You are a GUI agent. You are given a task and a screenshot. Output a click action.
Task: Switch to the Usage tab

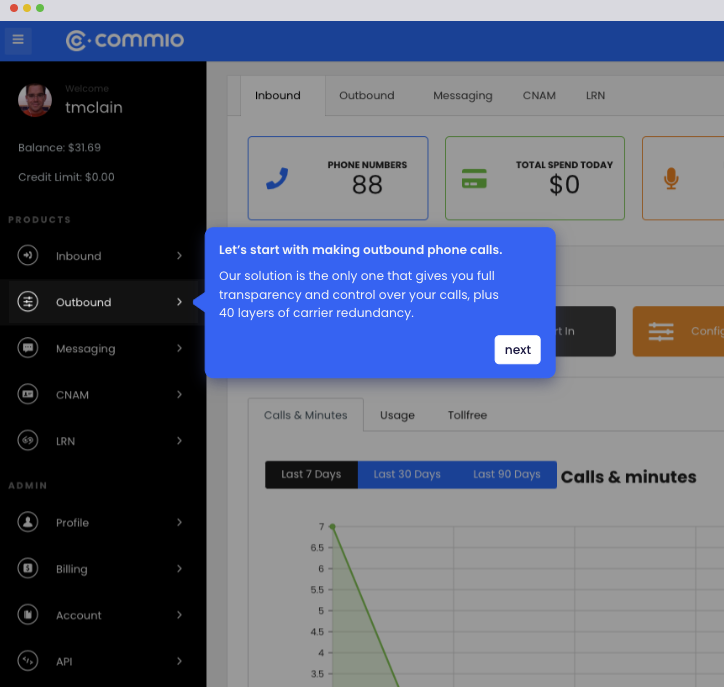coord(397,415)
